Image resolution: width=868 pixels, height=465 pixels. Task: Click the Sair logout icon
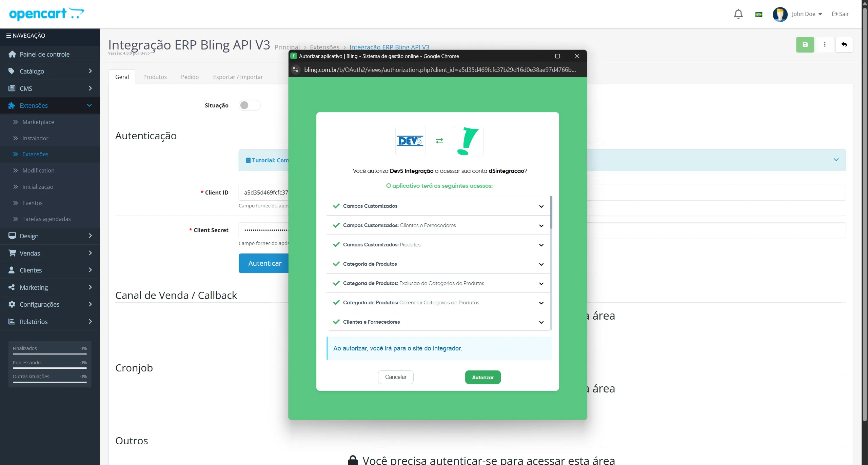tap(835, 14)
